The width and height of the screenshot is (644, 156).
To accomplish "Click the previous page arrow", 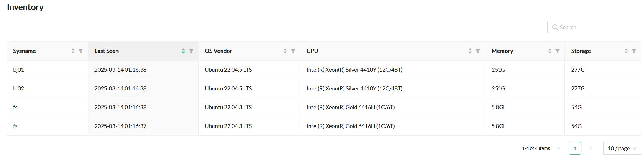I will click(x=559, y=148).
